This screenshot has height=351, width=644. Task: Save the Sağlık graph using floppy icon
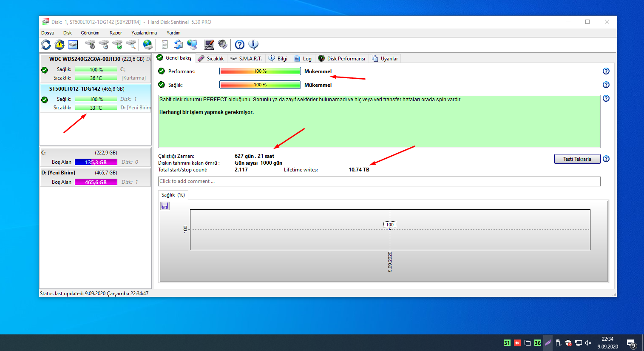pos(165,206)
